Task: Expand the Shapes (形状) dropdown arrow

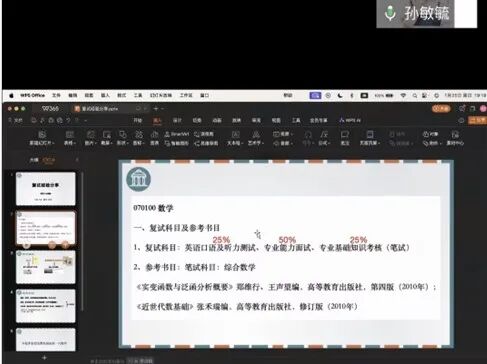Action: [x=128, y=143]
